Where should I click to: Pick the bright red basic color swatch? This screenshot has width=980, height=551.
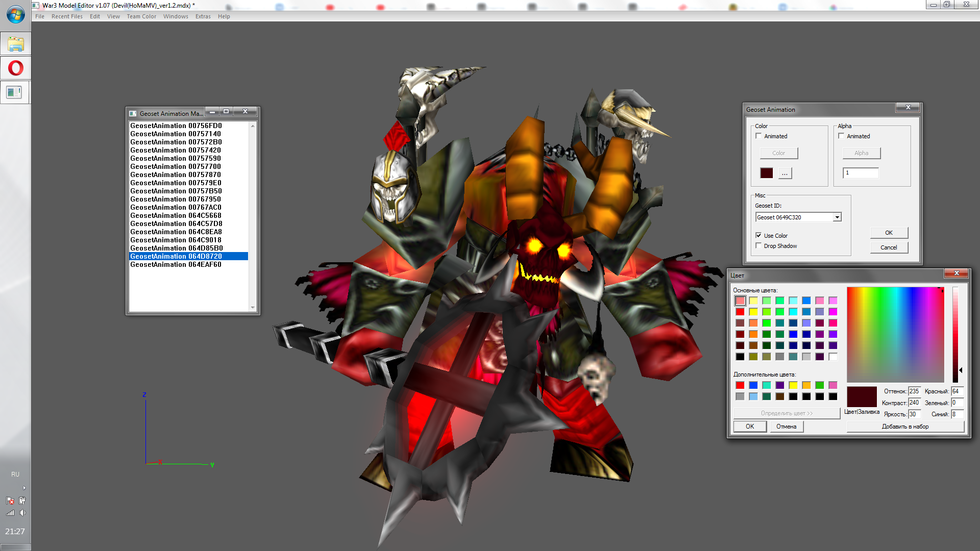pyautogui.click(x=740, y=312)
